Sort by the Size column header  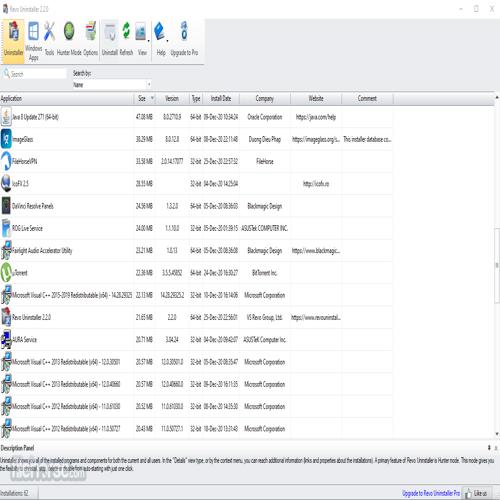tap(145, 98)
